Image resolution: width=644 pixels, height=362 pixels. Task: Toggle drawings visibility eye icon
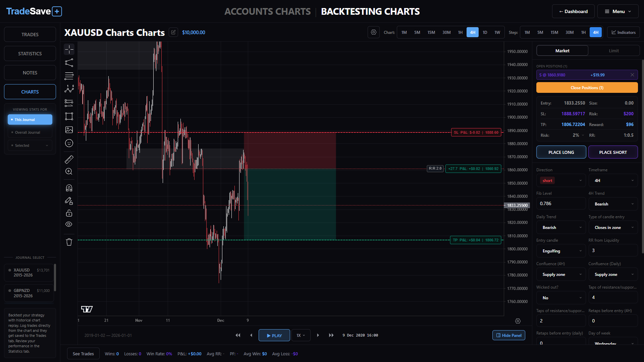[x=69, y=224]
